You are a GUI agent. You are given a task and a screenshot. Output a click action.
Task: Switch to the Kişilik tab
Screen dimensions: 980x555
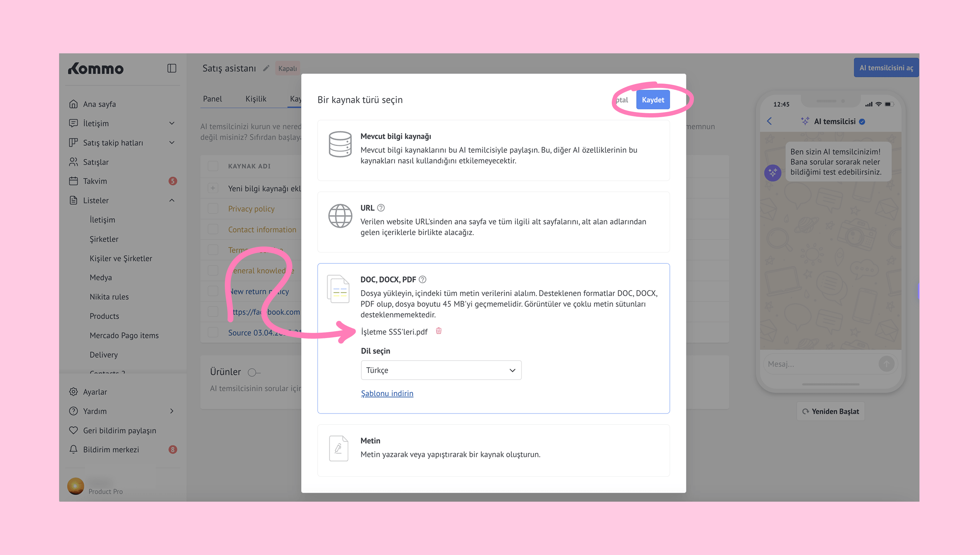256,99
